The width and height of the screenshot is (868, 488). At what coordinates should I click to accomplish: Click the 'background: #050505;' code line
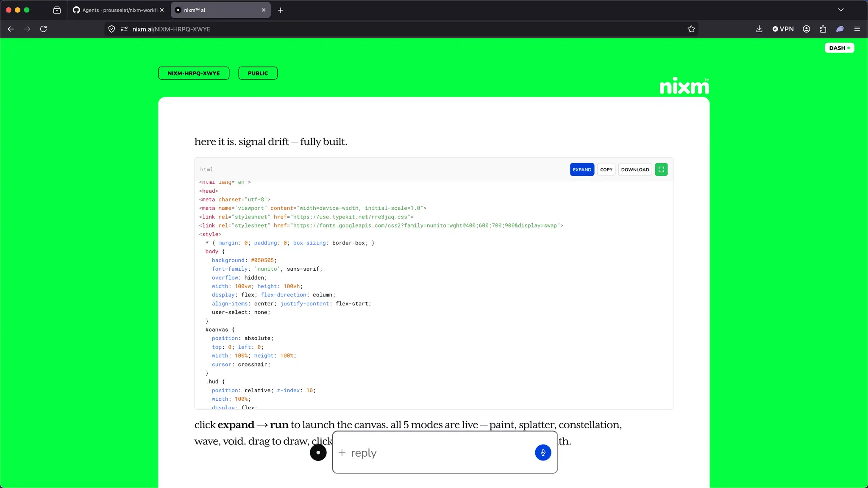244,260
